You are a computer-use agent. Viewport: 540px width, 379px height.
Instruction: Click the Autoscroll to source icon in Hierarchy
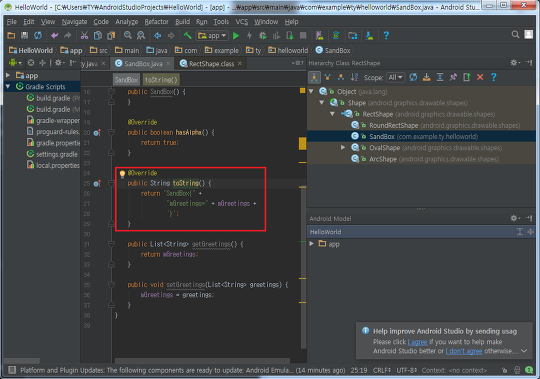[x=427, y=77]
